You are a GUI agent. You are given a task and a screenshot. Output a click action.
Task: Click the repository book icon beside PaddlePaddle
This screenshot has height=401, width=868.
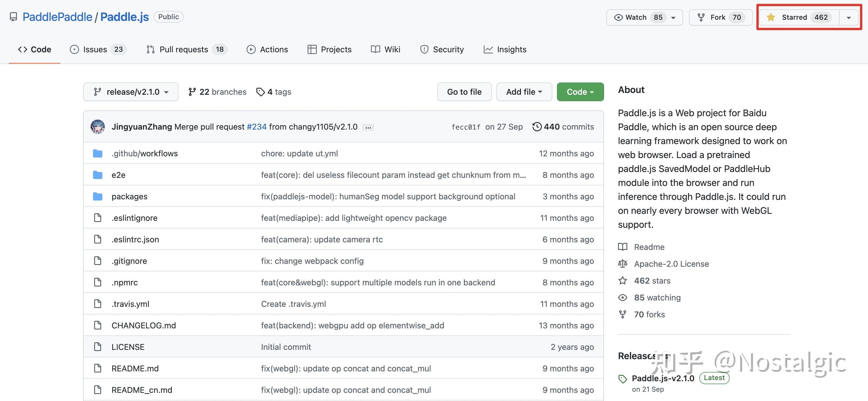click(13, 17)
